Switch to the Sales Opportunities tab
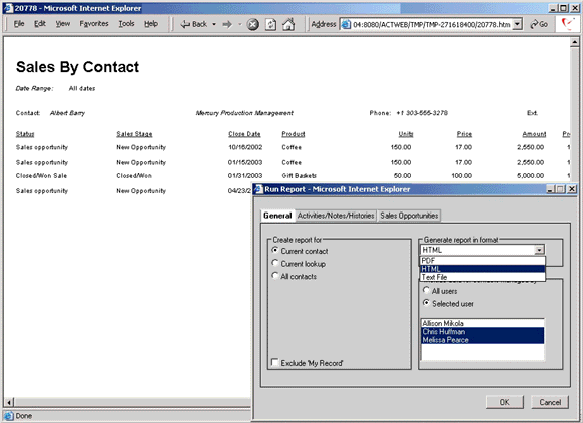Viewport: 583px width, 423px height. (409, 216)
